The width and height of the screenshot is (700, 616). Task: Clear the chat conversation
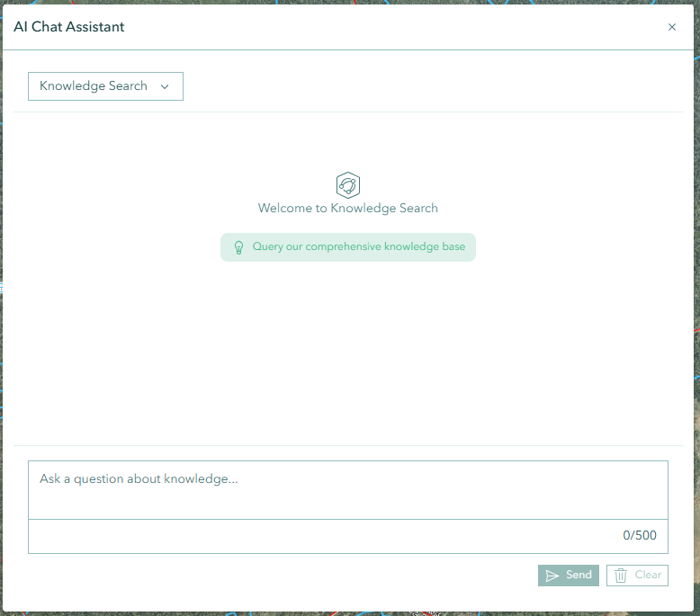click(x=637, y=575)
